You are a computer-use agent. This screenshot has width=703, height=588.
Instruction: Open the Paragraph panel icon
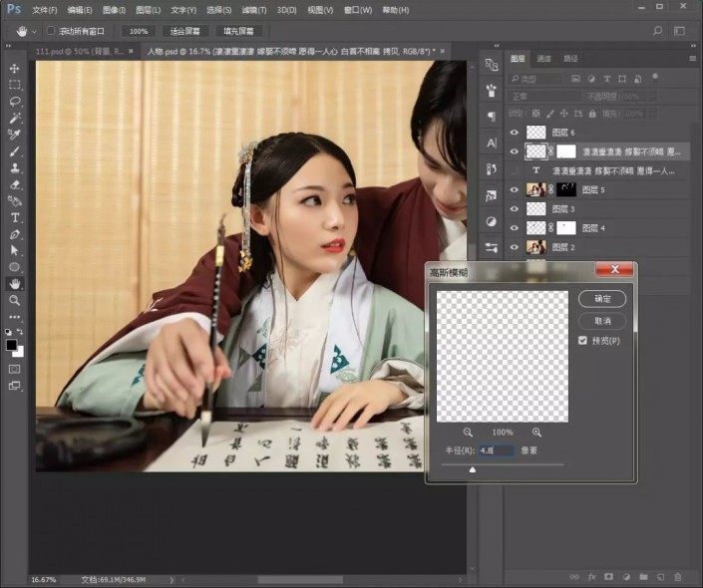pyautogui.click(x=492, y=117)
